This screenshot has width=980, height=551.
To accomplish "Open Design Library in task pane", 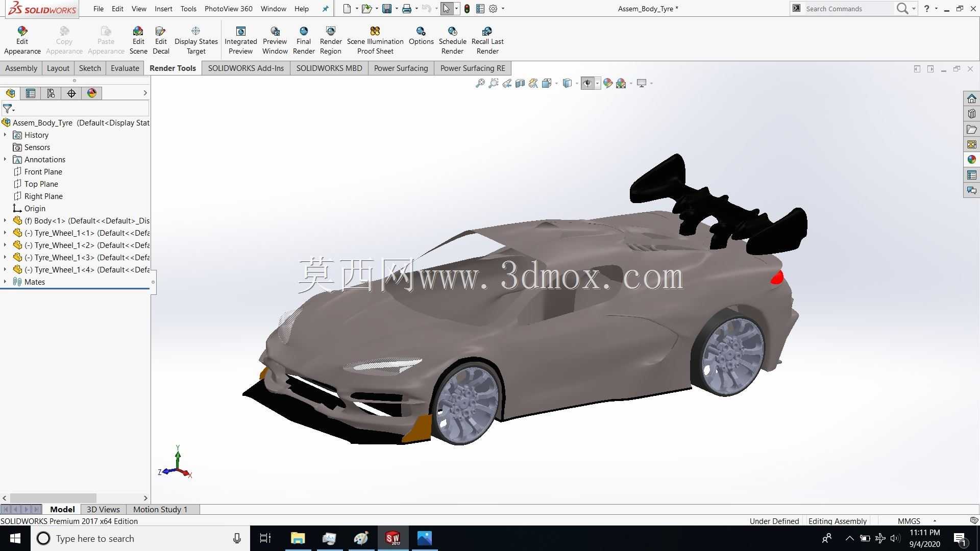I will 972,114.
